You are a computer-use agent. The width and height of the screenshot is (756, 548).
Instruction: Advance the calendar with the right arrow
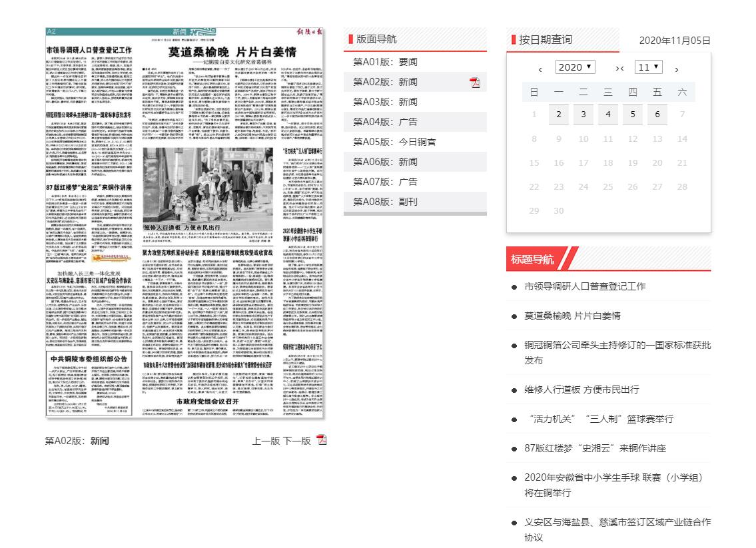click(677, 69)
